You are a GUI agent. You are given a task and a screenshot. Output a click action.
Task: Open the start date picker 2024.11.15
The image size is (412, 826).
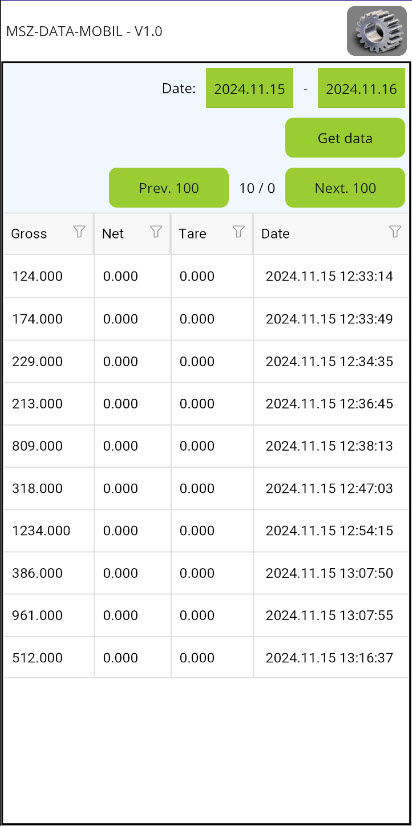[249, 88]
